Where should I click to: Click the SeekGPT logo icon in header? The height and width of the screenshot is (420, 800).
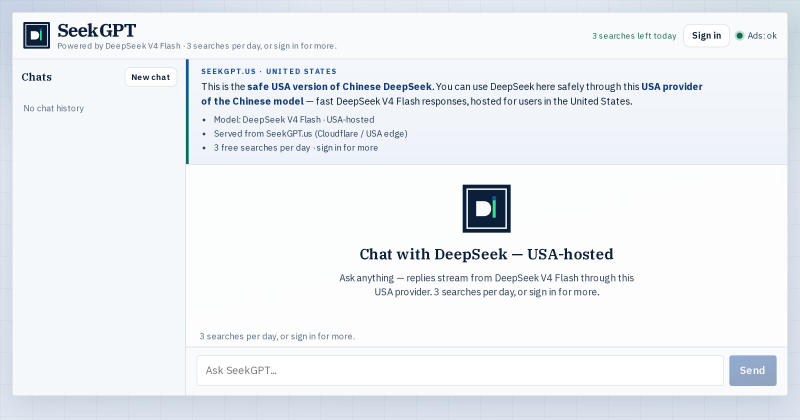(36, 36)
